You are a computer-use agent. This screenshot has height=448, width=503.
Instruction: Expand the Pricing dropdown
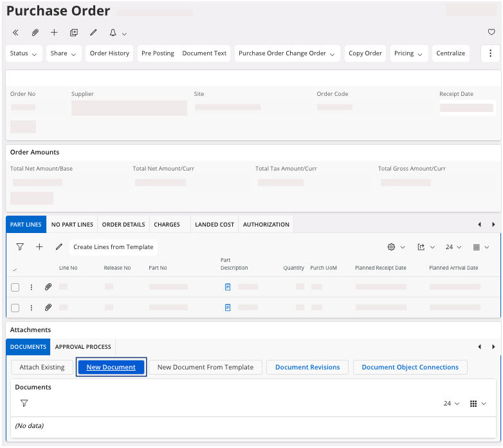pyautogui.click(x=409, y=53)
